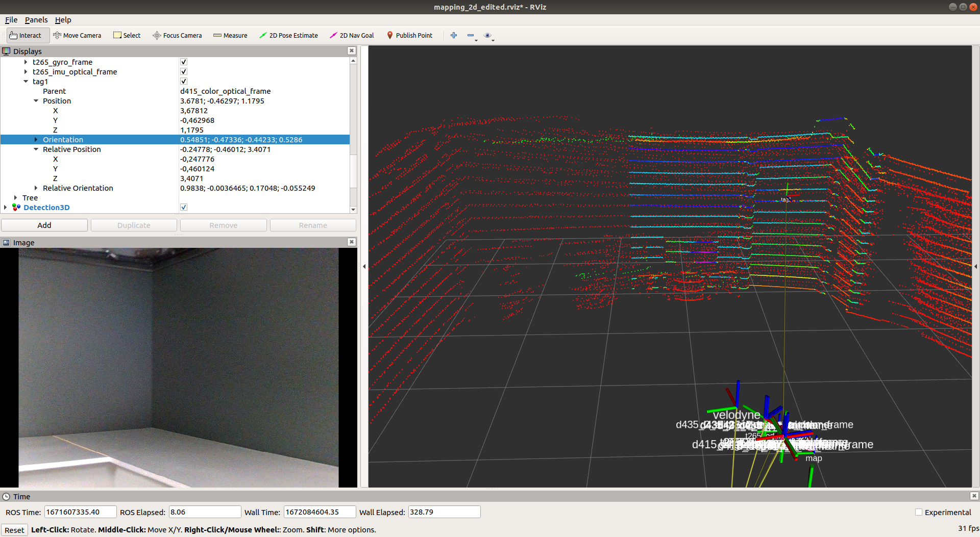This screenshot has width=980, height=537.
Task: Select Publish Point tool
Action: (409, 35)
